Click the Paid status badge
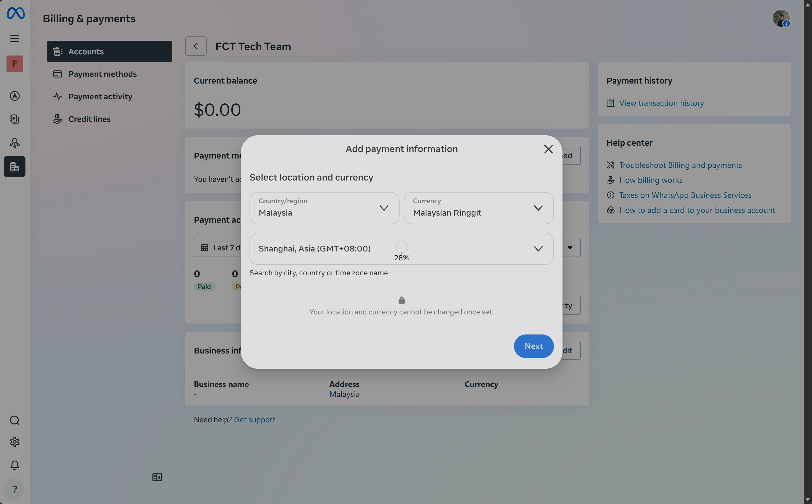Viewport: 812px width, 504px height. coord(204,287)
